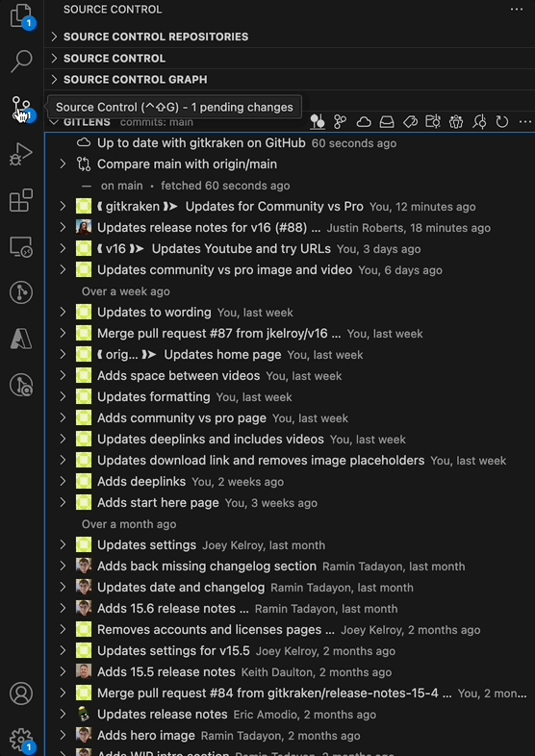Open the Source Control panel more actions ellipsis
The height and width of the screenshot is (756, 535).
click(517, 10)
